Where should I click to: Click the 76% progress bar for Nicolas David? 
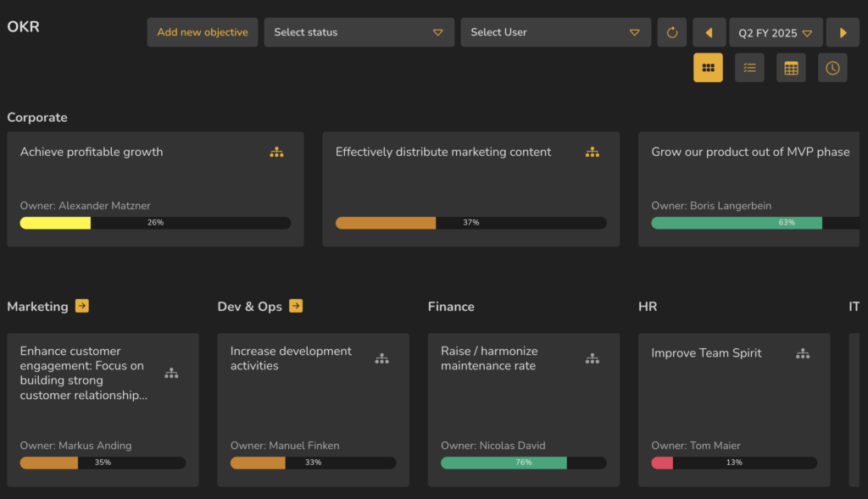(x=523, y=463)
